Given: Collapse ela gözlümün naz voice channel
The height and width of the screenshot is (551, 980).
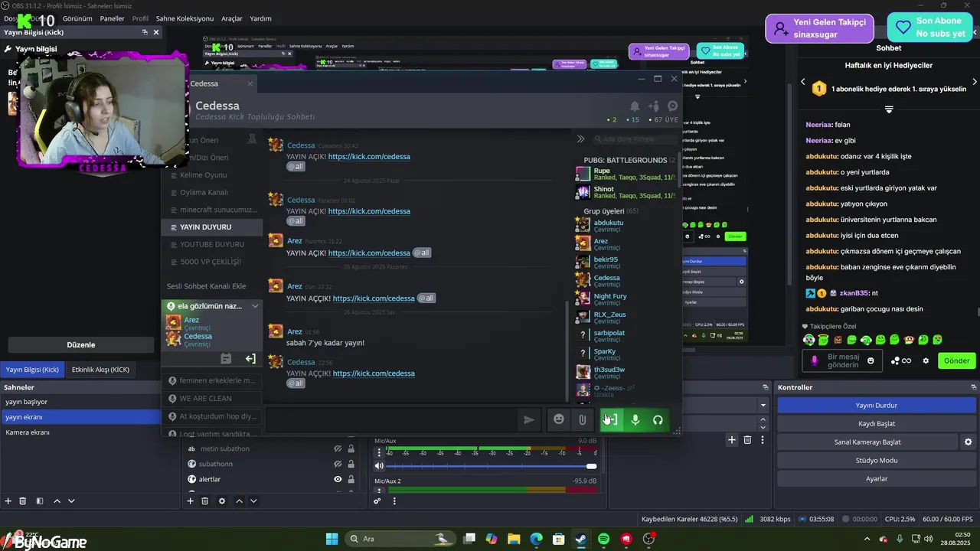Looking at the screenshot, I should tap(255, 305).
